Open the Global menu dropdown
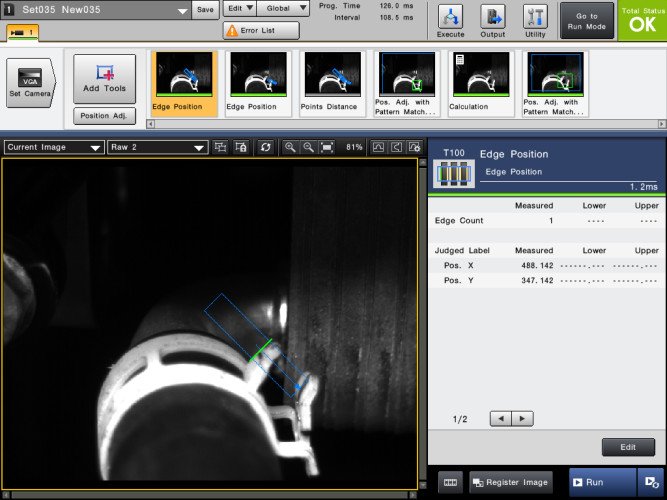Screen dimensions: 667x500 (284, 8)
